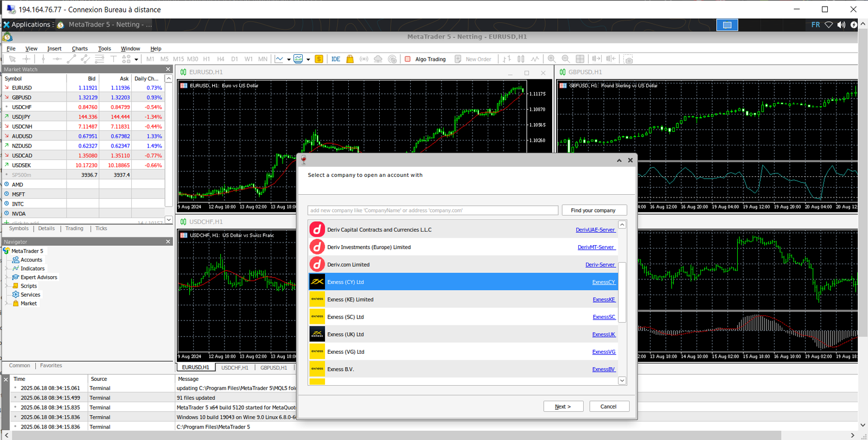Open the Applications menu in top panel

coord(27,25)
